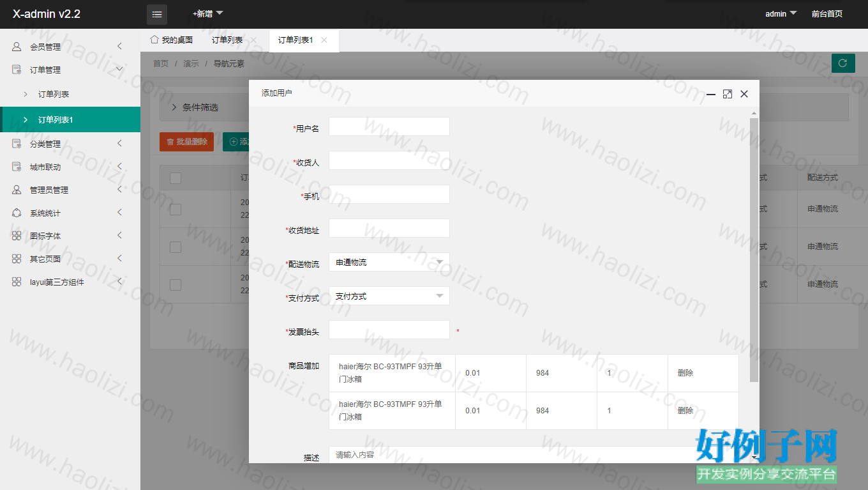The image size is (868, 490).
Task: Close the 订单列表 tab
Action: click(253, 40)
